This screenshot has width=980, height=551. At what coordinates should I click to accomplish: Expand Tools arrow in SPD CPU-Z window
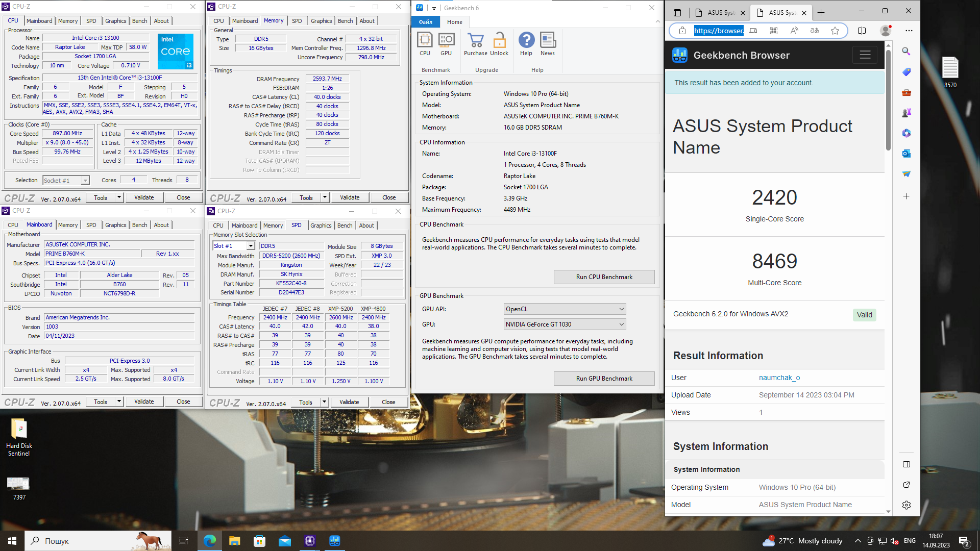tap(324, 402)
